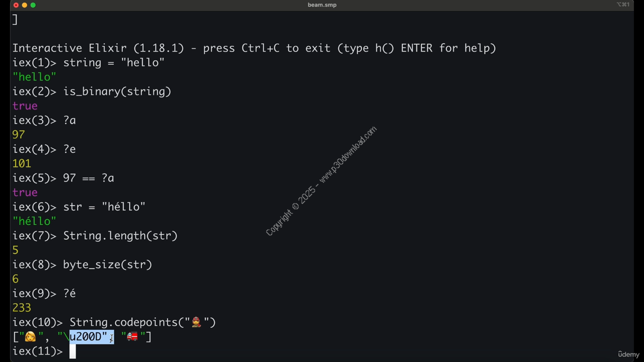Click the Udemy logo in the corner
Screen dimensions: 644x362
coord(628,354)
